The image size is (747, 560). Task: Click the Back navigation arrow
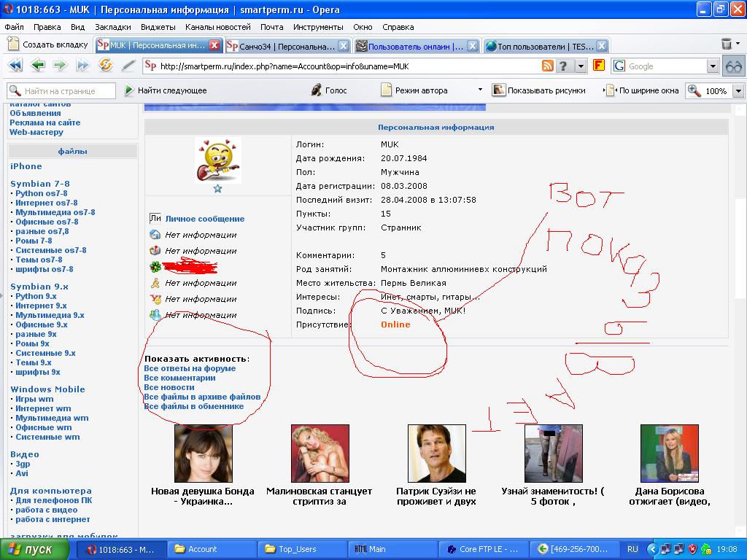click(38, 66)
